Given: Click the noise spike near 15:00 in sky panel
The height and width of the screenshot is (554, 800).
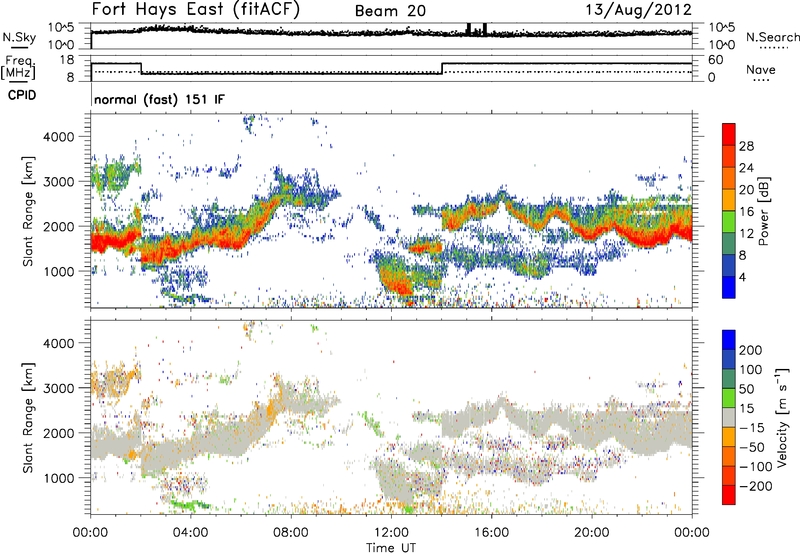Looking at the screenshot, I should pyautogui.click(x=468, y=30).
